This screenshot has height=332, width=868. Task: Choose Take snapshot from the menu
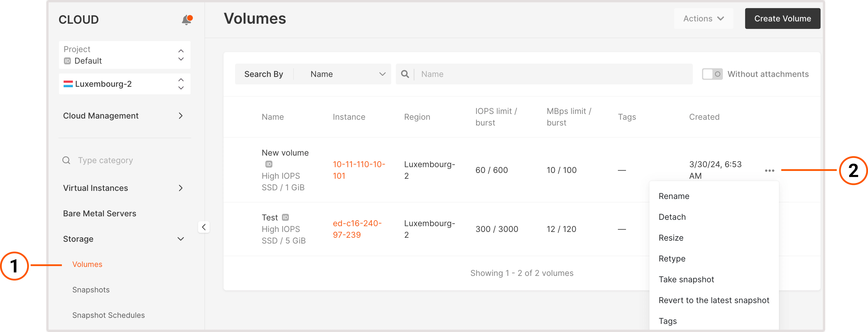(x=686, y=279)
